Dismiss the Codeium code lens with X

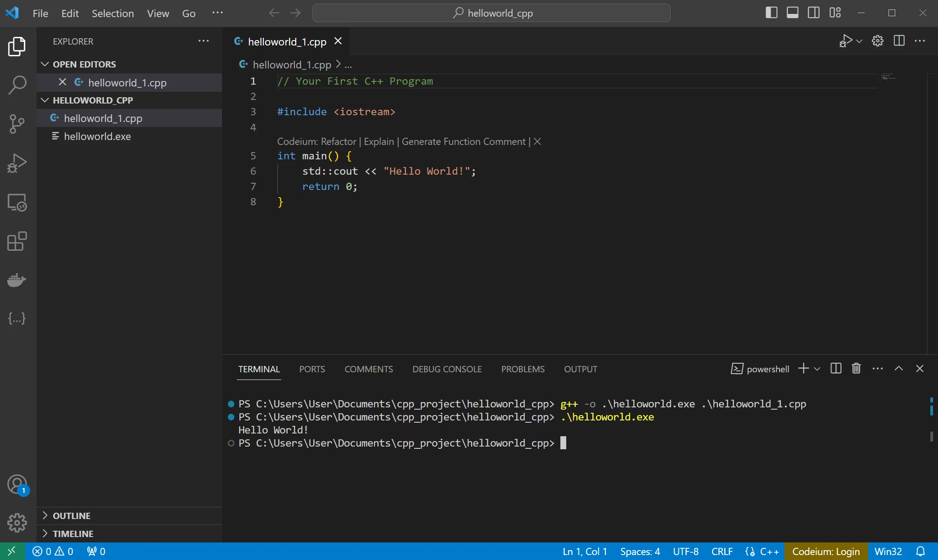tap(537, 141)
